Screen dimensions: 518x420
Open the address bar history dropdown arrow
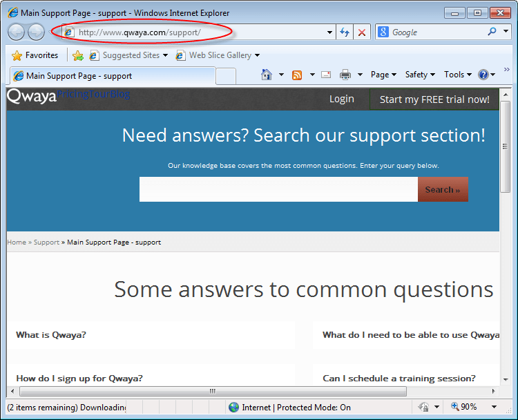coord(329,32)
